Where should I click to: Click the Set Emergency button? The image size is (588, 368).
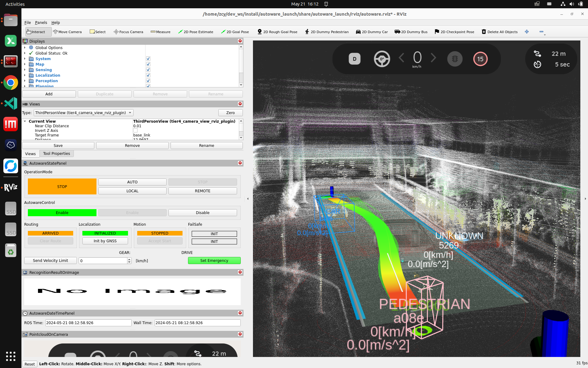[214, 261]
